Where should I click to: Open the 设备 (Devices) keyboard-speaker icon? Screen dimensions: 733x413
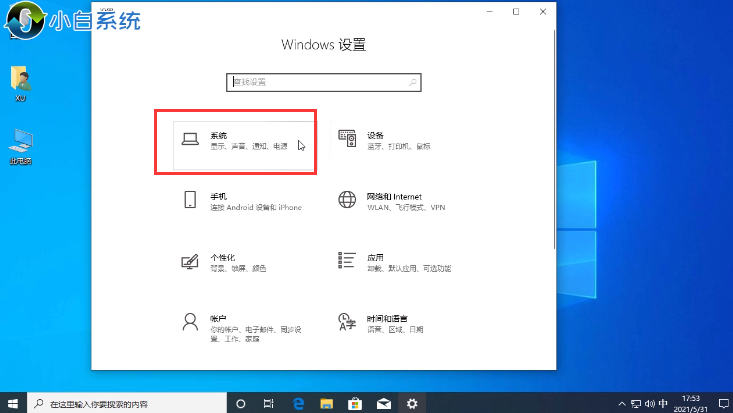click(347, 138)
